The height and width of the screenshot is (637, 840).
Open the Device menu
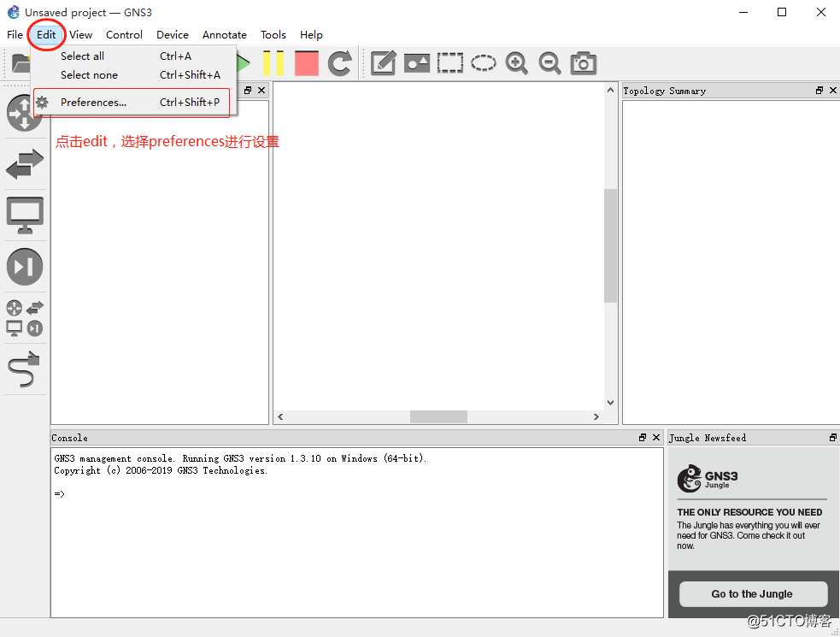pyautogui.click(x=173, y=35)
